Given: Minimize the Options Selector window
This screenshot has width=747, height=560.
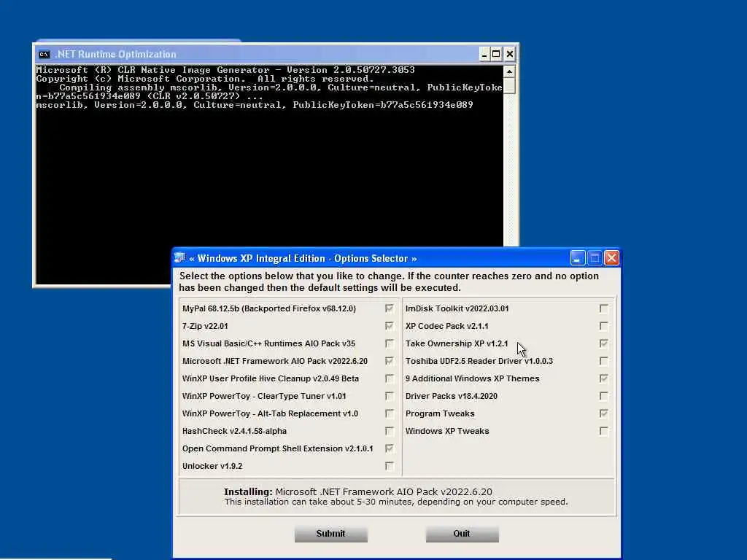Looking at the screenshot, I should 578,258.
